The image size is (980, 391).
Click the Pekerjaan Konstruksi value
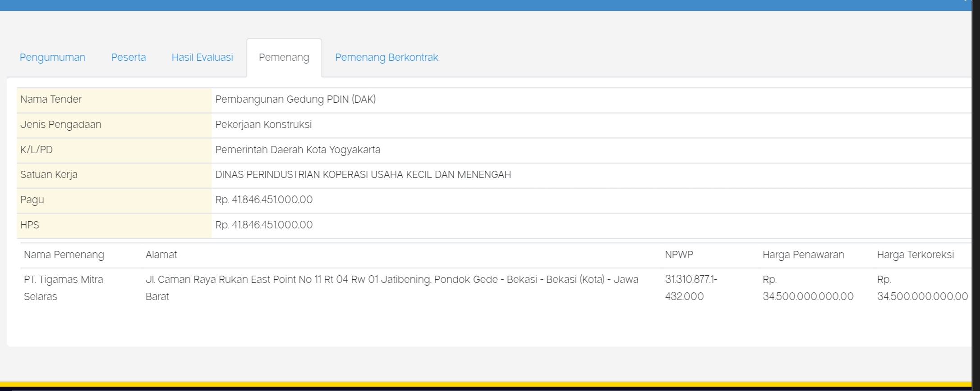click(x=263, y=125)
